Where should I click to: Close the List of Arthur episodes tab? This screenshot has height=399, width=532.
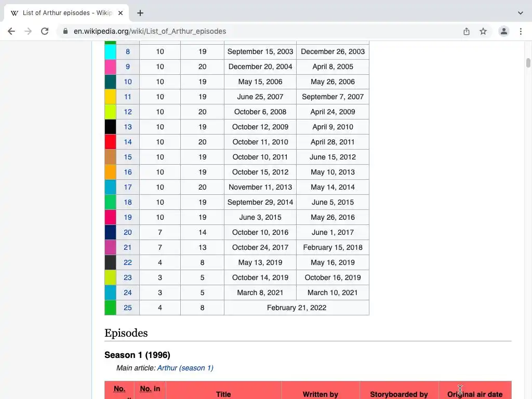click(121, 13)
